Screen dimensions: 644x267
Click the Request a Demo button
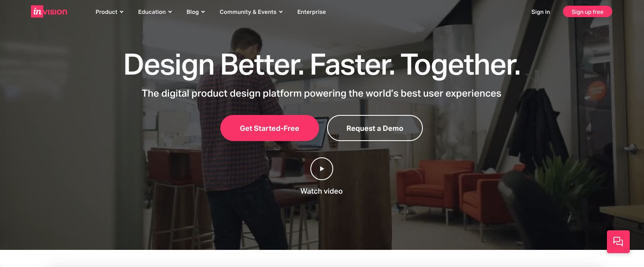[375, 128]
